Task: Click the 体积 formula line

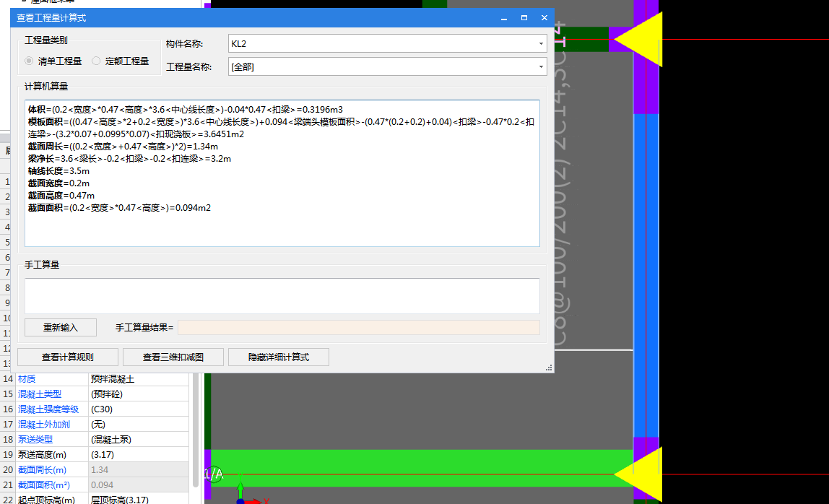Action: [185, 110]
